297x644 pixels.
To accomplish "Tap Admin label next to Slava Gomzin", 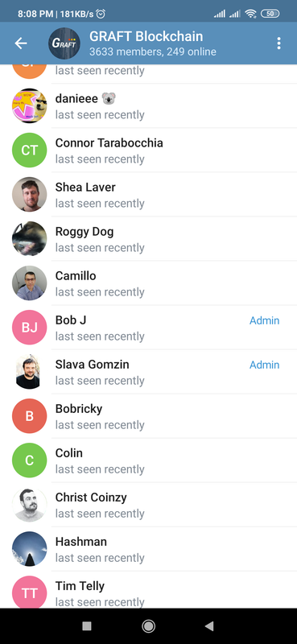I will [265, 365].
